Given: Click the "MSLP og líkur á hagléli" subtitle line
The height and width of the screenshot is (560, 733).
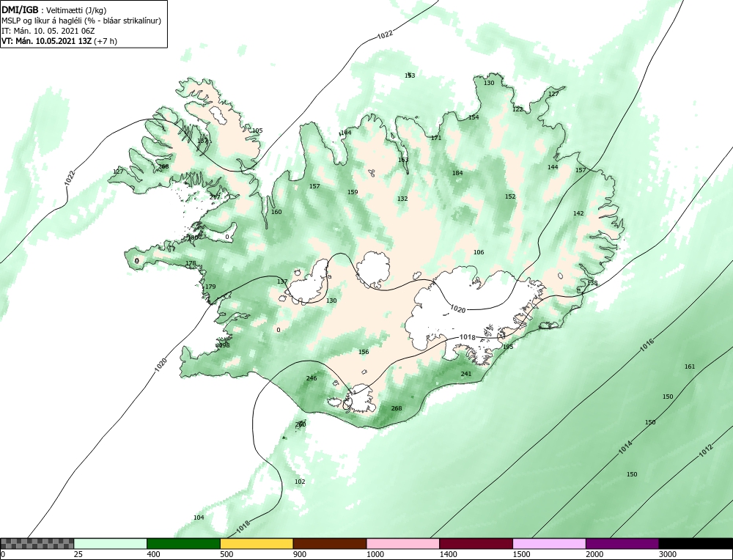Looking at the screenshot, I should pos(81,21).
